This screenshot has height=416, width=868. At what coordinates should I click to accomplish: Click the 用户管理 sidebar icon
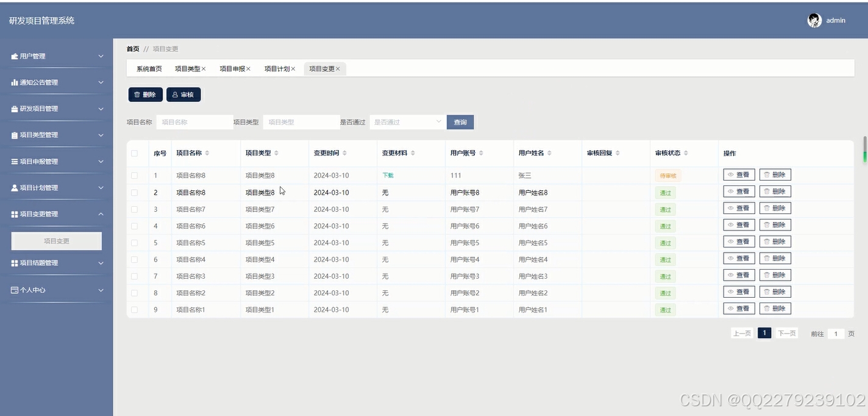(x=15, y=56)
